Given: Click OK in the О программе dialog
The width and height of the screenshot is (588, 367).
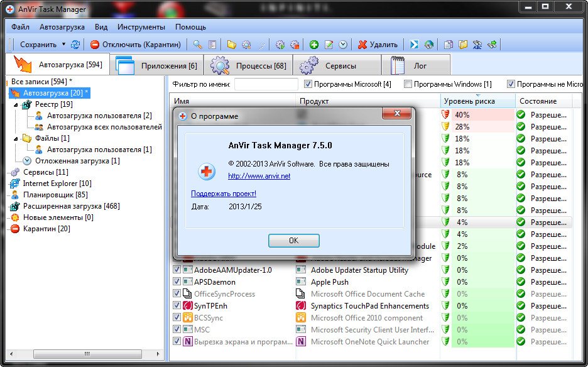Looking at the screenshot, I should pyautogui.click(x=293, y=241).
